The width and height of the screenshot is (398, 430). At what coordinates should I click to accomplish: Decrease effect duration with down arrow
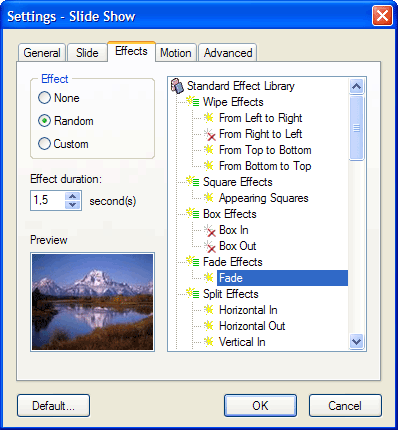pyautogui.click(x=73, y=205)
